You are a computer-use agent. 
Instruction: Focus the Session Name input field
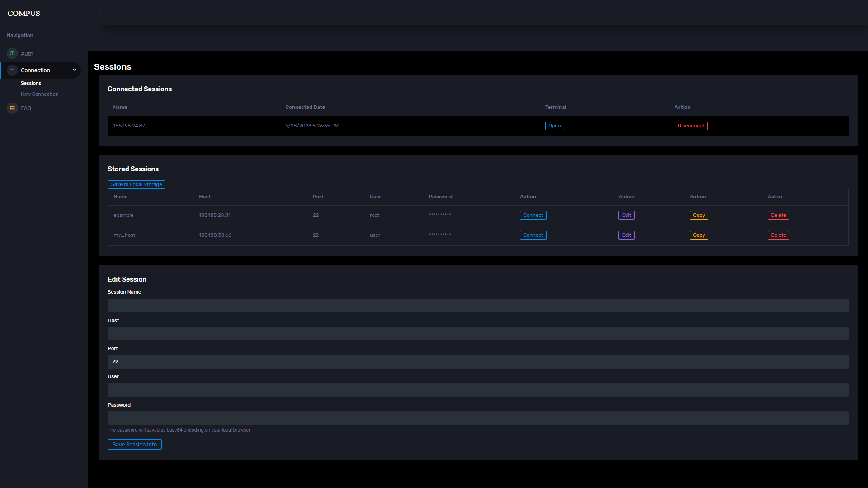[x=478, y=305]
